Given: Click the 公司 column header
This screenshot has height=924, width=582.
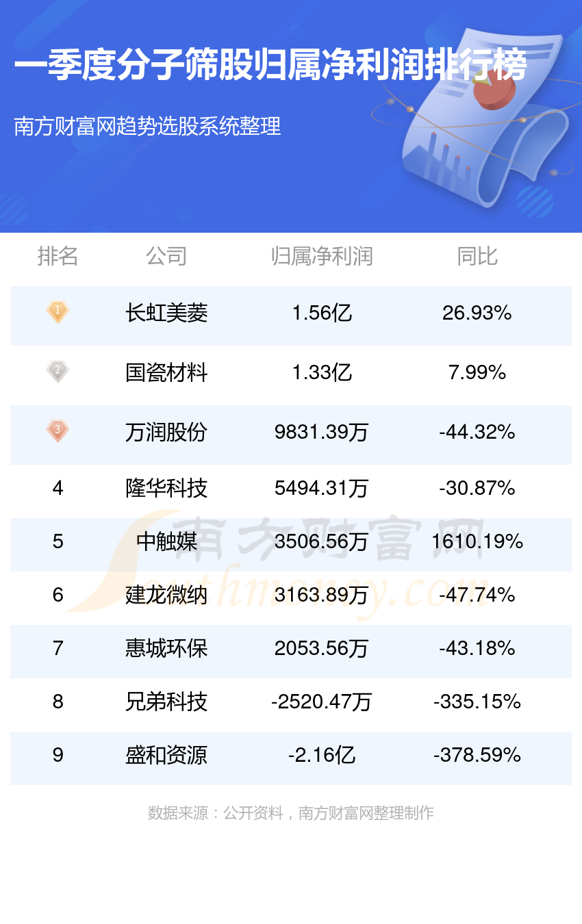Looking at the screenshot, I should [166, 257].
